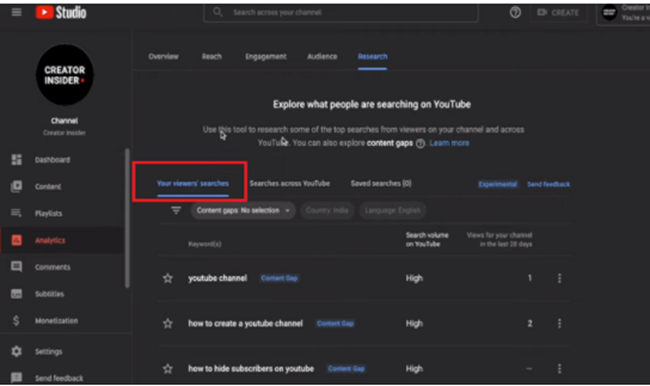Open Subtitles from the sidebar
The height and width of the screenshot is (386, 650).
tap(49, 294)
